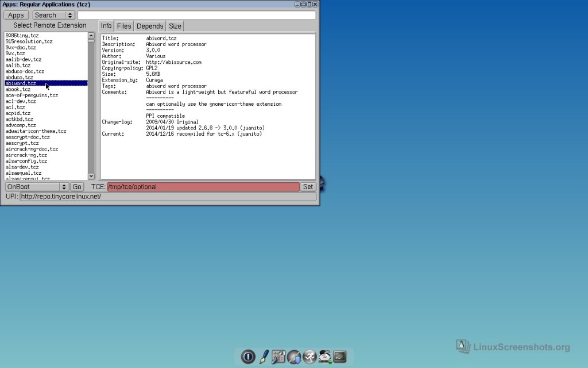Open the hard drive mount tool icon
The height and width of the screenshot is (368, 588).
[324, 356]
